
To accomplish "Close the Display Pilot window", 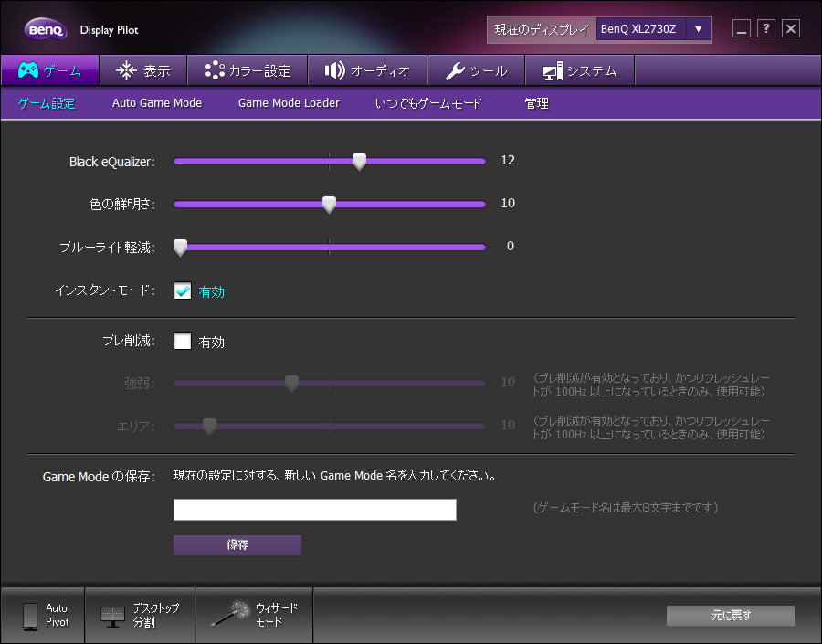I will [791, 28].
